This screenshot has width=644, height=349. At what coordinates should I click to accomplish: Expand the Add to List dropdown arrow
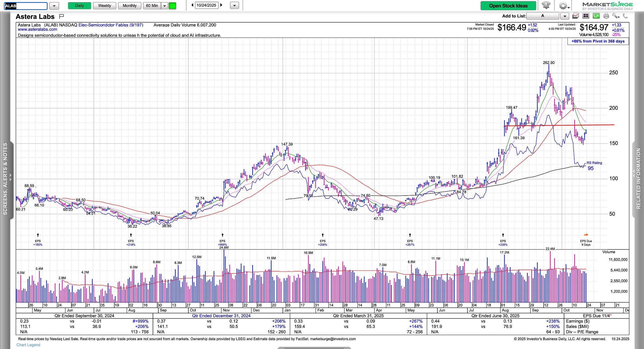click(565, 16)
